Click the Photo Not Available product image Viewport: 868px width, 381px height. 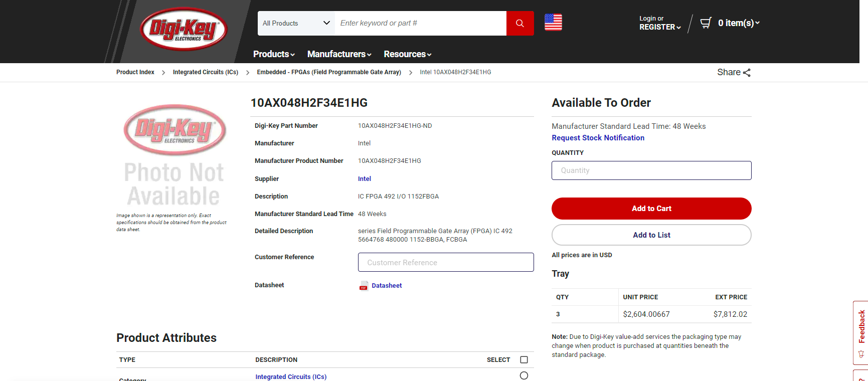click(175, 156)
